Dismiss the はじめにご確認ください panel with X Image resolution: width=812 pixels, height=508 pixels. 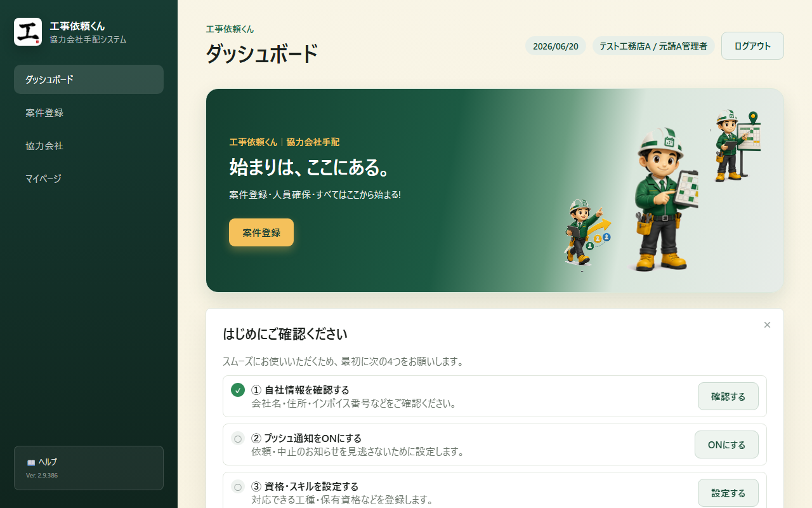(x=767, y=324)
